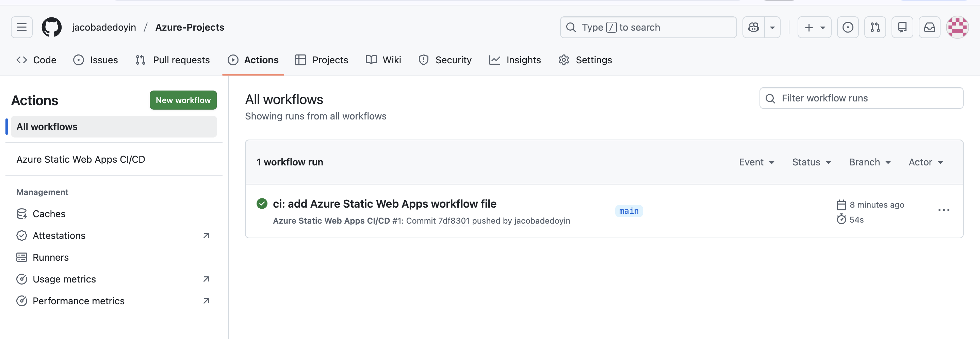Click the Performance metrics meter icon
The width and height of the screenshot is (980, 339).
point(22,301)
